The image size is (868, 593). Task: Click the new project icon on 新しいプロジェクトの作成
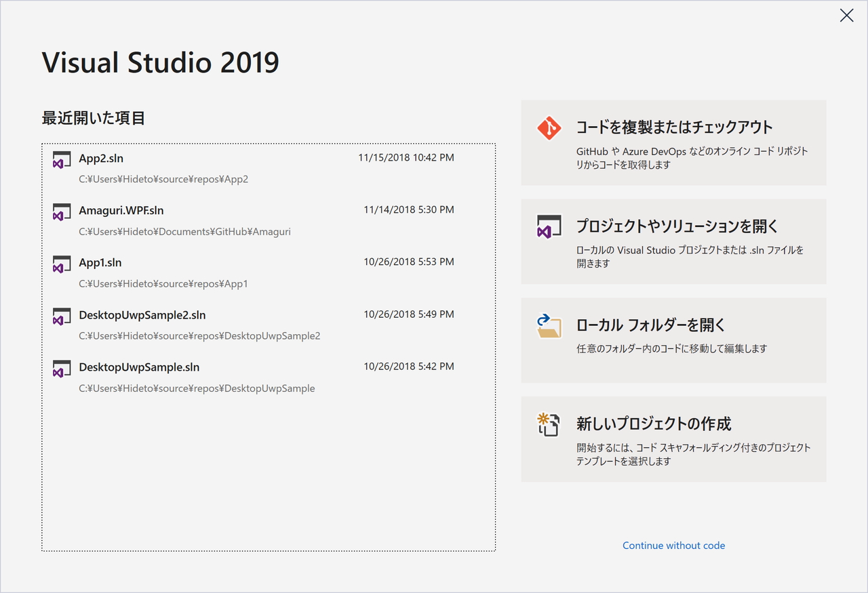(549, 424)
